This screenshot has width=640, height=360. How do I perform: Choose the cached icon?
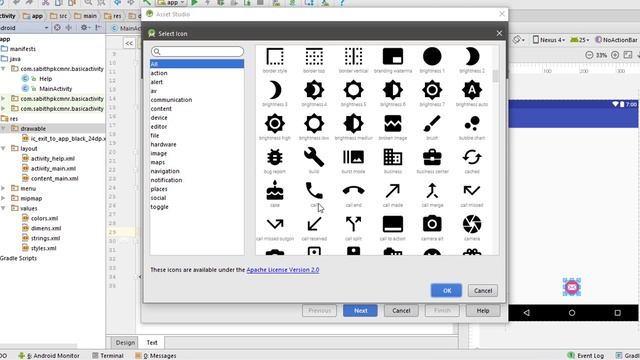(471, 157)
